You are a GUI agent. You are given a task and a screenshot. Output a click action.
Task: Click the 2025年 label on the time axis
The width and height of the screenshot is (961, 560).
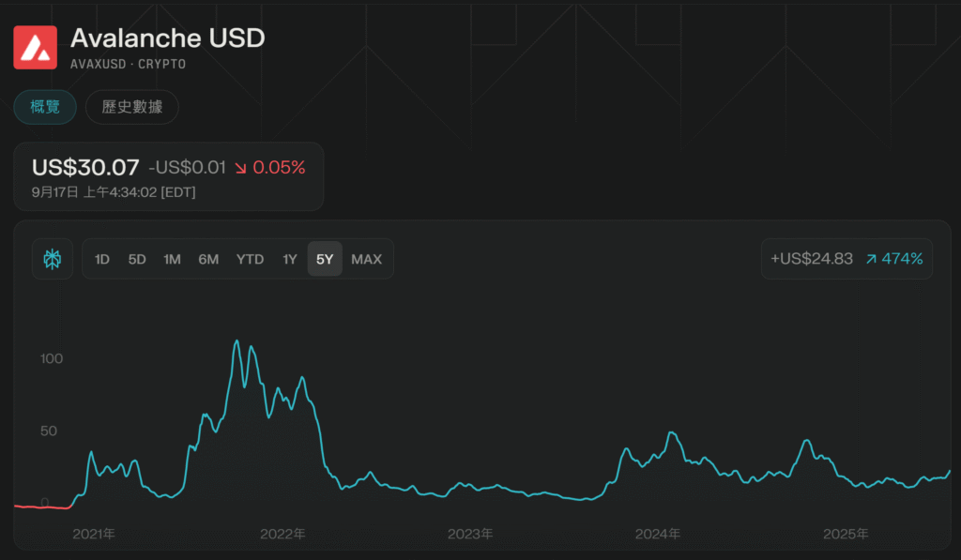coord(846,534)
